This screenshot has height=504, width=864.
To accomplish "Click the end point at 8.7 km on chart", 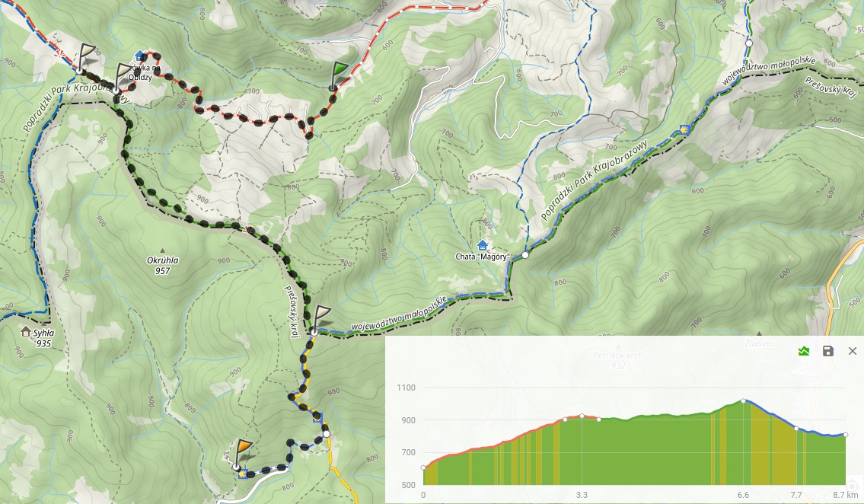I will click(x=846, y=435).
